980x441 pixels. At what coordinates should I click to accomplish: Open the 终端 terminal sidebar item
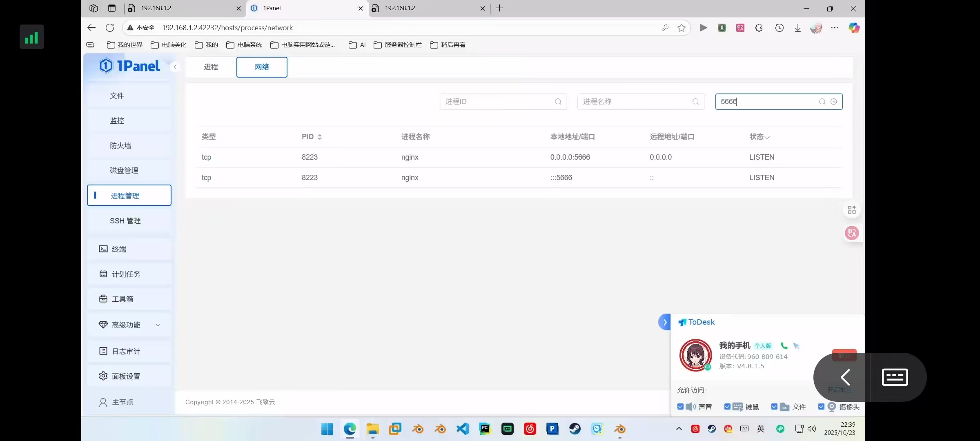click(x=119, y=249)
